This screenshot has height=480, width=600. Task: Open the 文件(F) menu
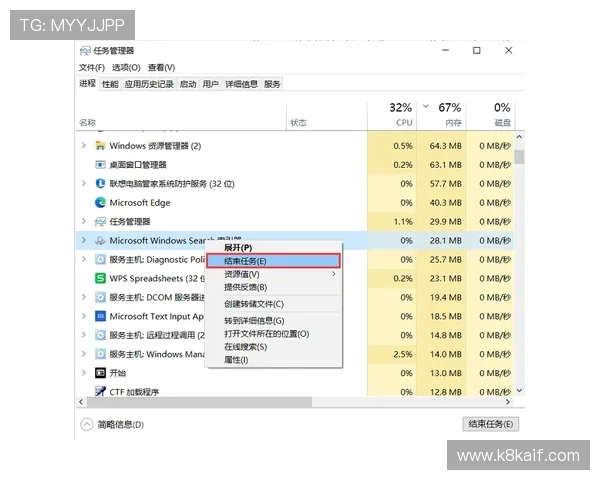coord(91,68)
